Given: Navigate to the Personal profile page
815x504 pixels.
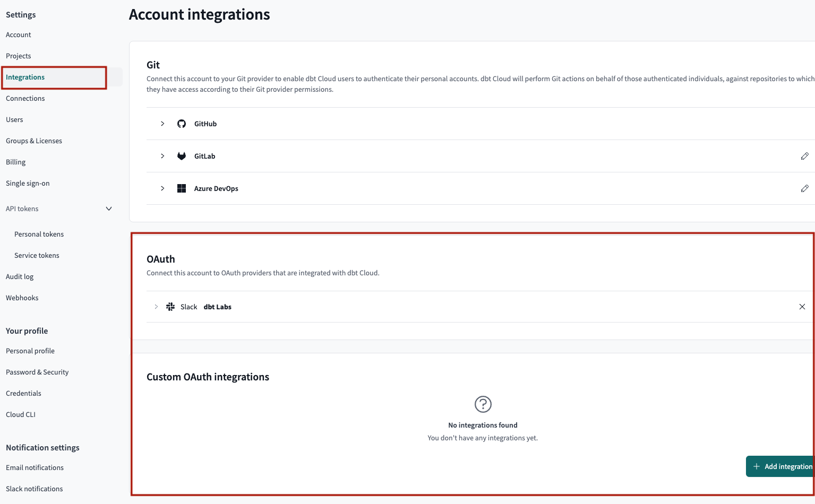Looking at the screenshot, I should pos(30,350).
